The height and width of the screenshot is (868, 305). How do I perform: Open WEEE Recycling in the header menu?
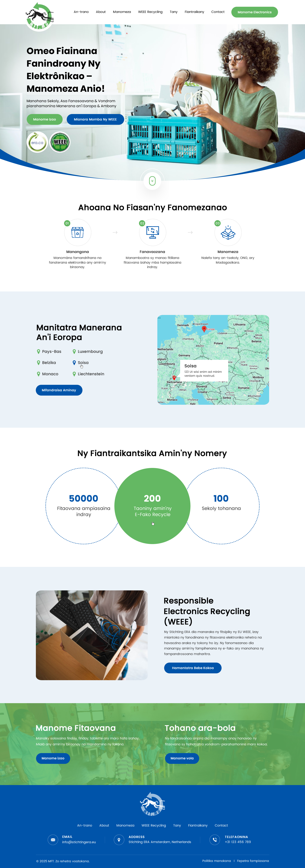pyautogui.click(x=150, y=12)
